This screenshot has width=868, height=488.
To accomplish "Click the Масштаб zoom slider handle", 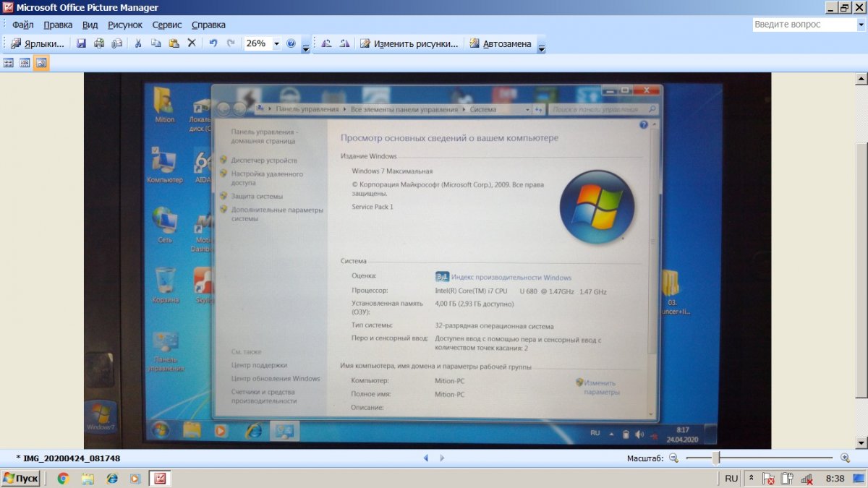I will coord(715,458).
